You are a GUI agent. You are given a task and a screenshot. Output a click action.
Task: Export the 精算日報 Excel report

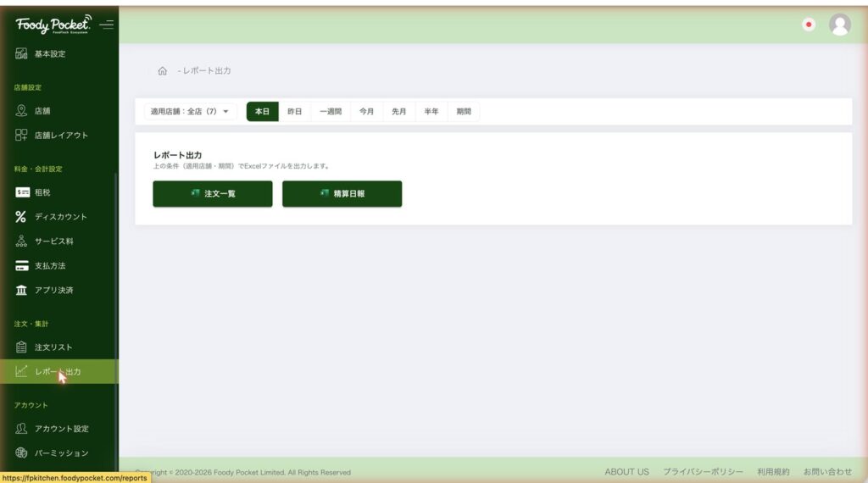pyautogui.click(x=342, y=194)
